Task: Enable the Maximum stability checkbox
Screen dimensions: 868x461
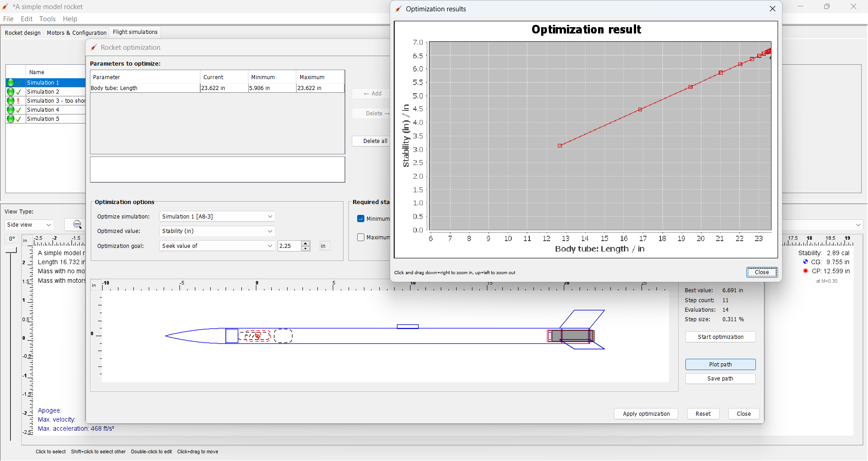Action: (361, 237)
